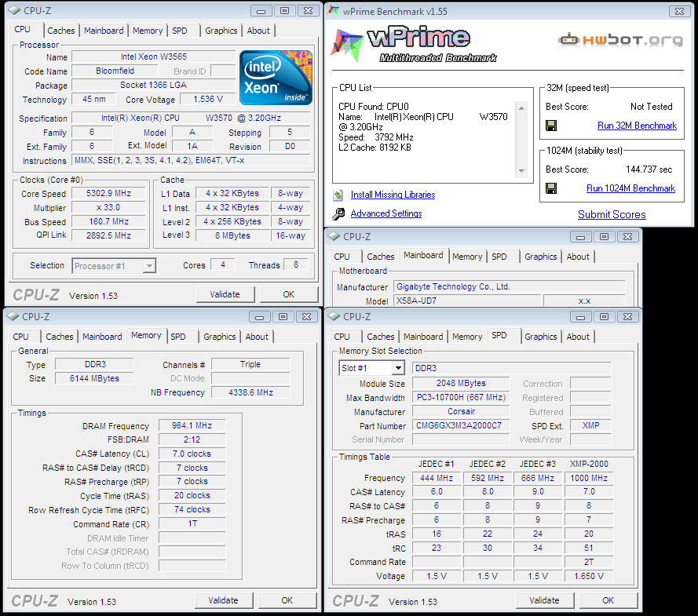Open the About tab in the DDR3 Timings window
The height and width of the screenshot is (616, 698).
point(257,337)
